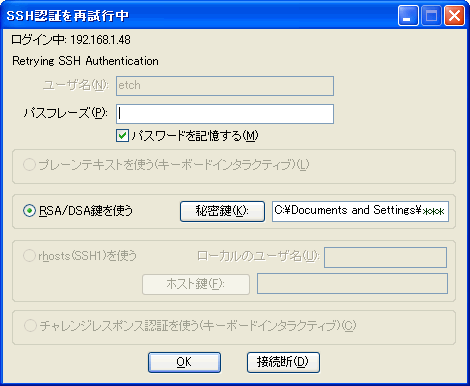Click the 秘密鍵(K) button
470x386 pixels.
(222, 211)
